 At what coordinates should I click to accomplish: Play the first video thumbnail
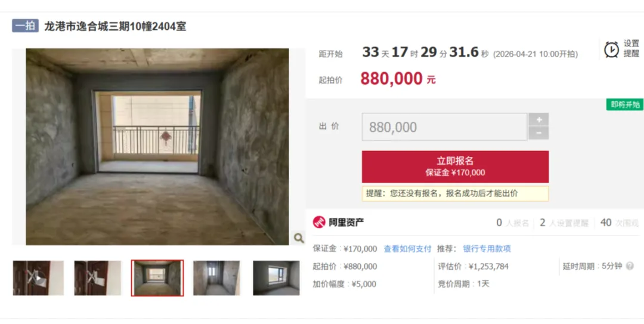pyautogui.click(x=38, y=278)
